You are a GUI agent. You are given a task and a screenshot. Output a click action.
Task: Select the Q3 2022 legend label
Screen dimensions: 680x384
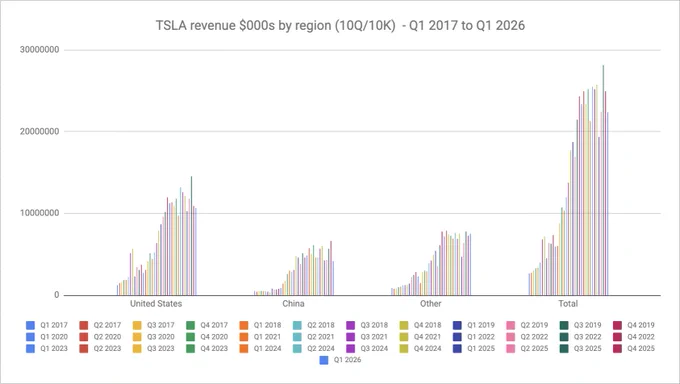point(588,337)
